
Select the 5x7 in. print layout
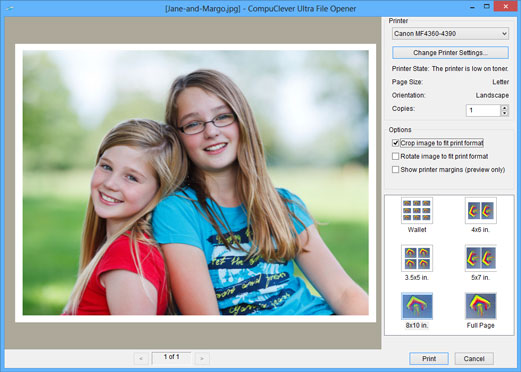480,258
